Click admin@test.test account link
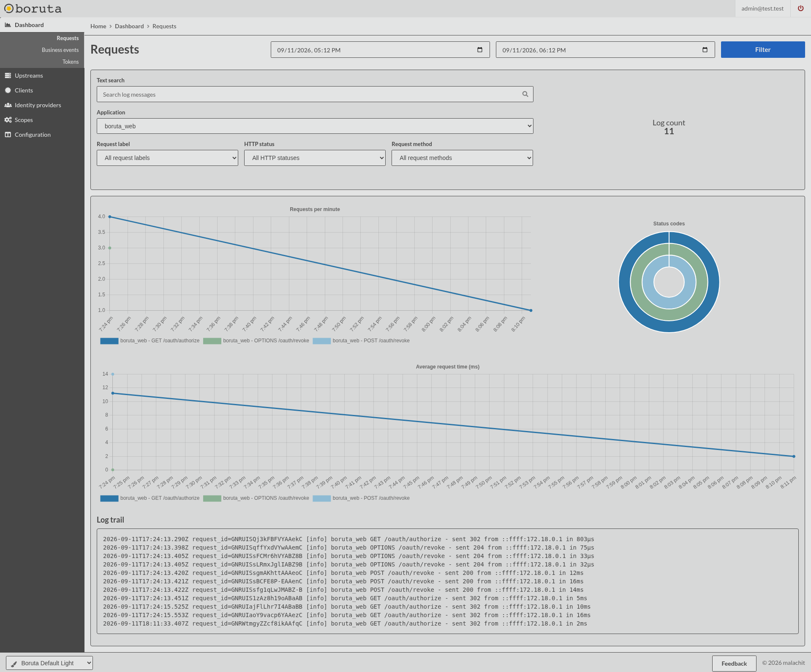The height and width of the screenshot is (672, 811). pos(762,8)
